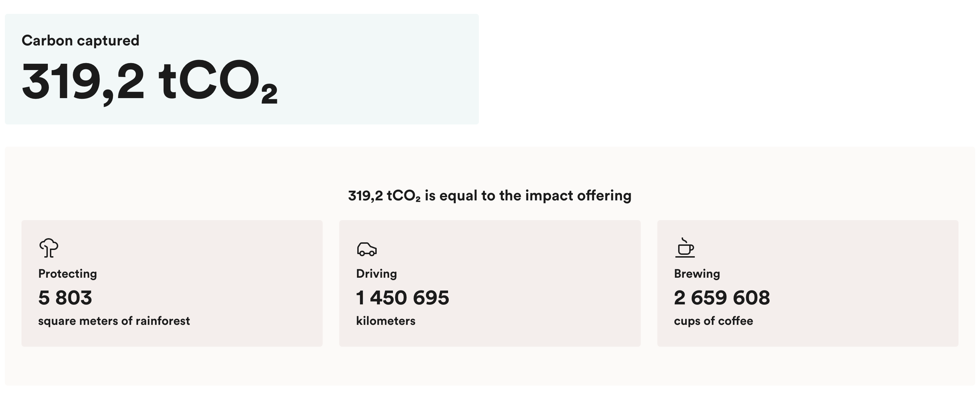Select the 5 803 value
This screenshot has height=398, width=980.
[x=65, y=297]
